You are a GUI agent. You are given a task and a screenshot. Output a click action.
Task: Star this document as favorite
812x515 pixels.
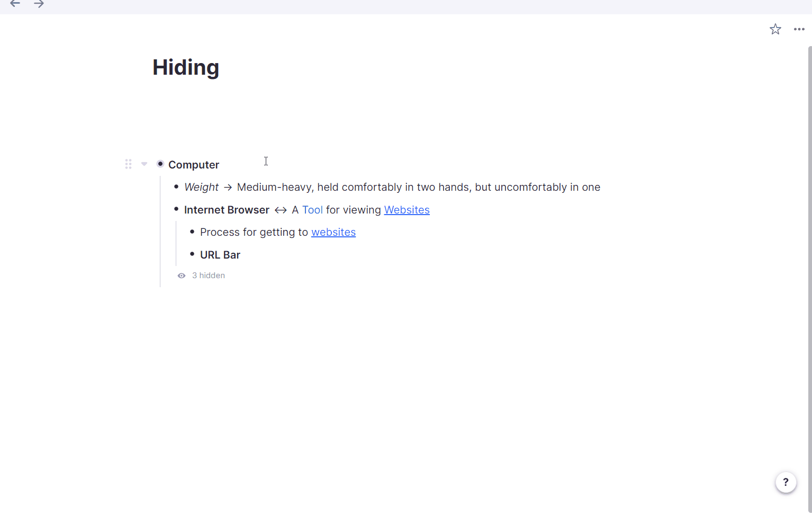pyautogui.click(x=775, y=29)
